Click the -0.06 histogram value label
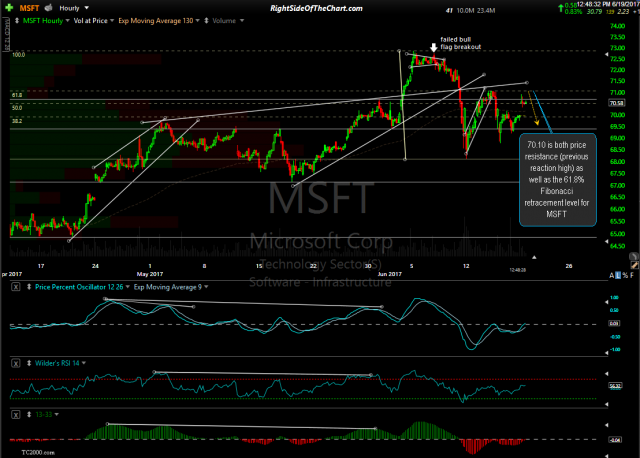 tap(615, 440)
